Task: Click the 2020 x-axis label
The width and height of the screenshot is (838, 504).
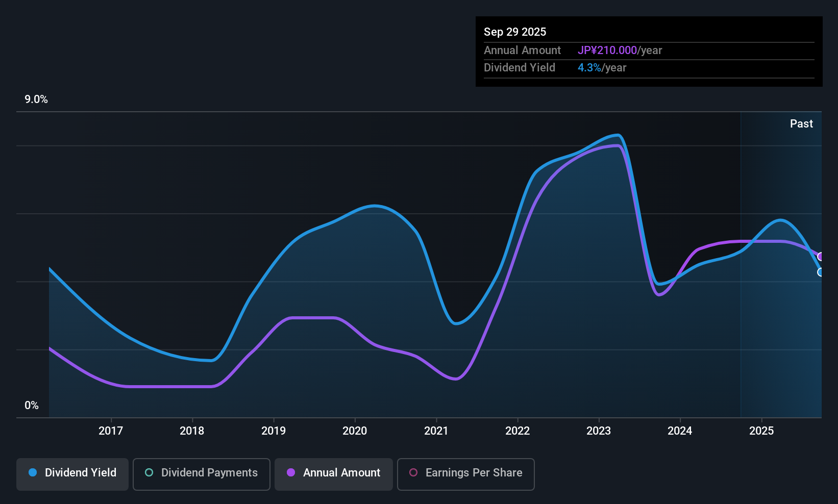Action: click(355, 431)
